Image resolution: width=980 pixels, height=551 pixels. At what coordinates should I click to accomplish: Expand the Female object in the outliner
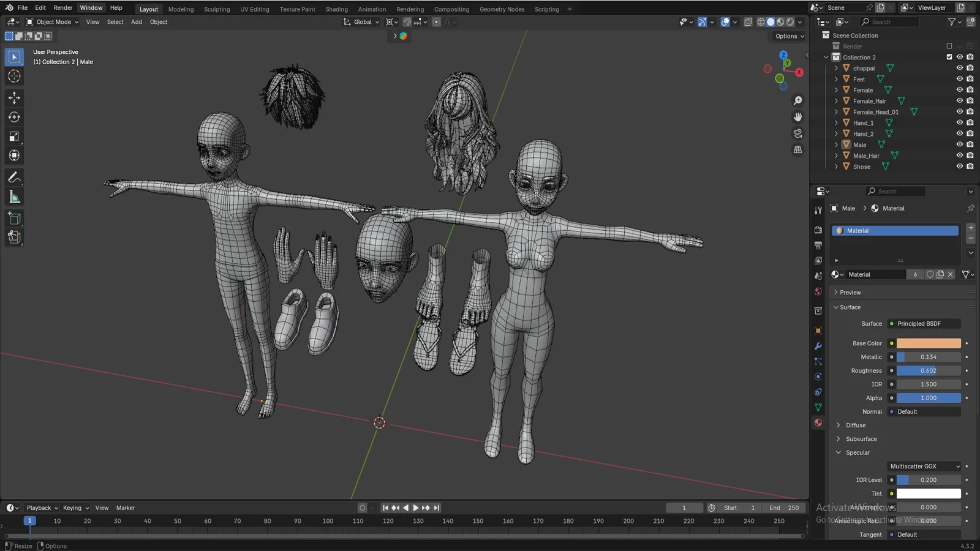tap(836, 89)
